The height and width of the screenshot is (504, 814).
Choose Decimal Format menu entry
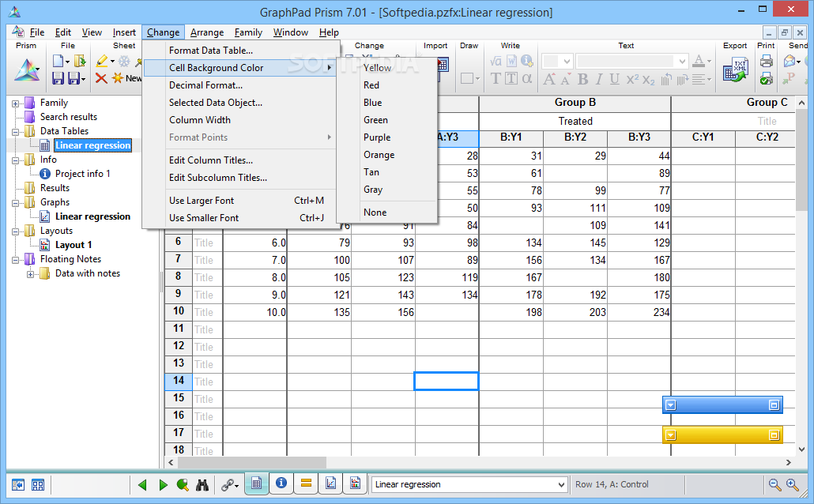click(x=241, y=85)
